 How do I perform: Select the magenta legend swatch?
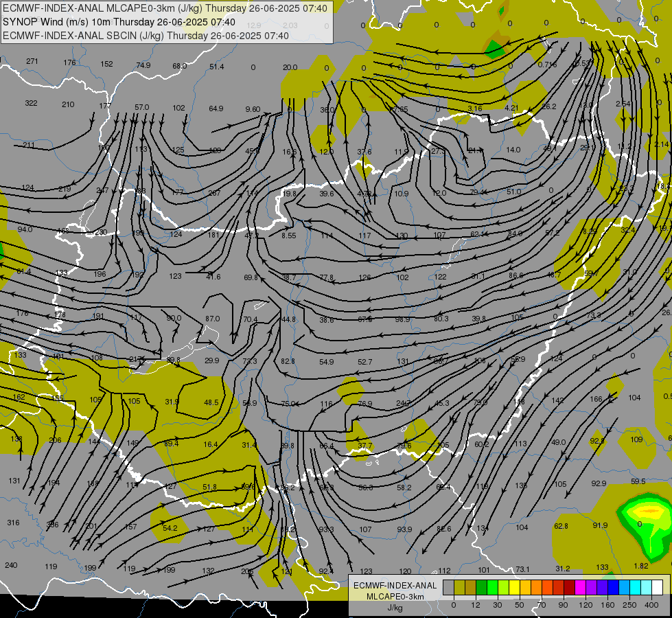tap(580, 587)
